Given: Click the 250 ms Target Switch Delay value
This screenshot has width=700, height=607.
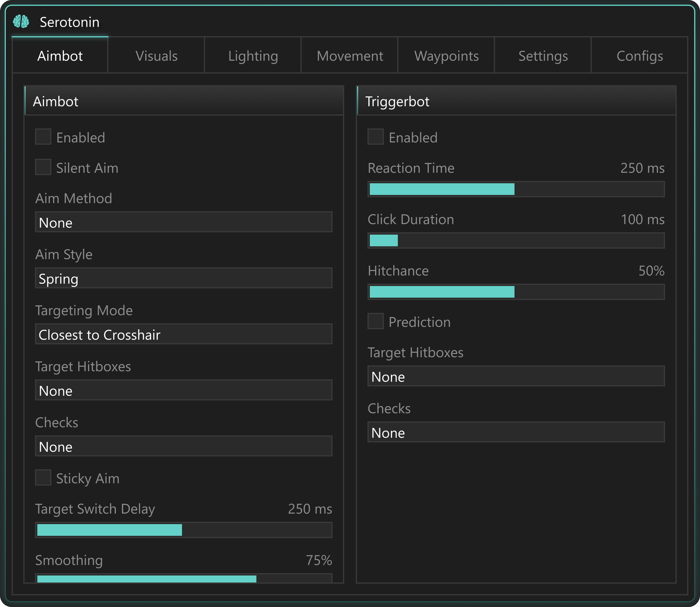Looking at the screenshot, I should 310,509.
